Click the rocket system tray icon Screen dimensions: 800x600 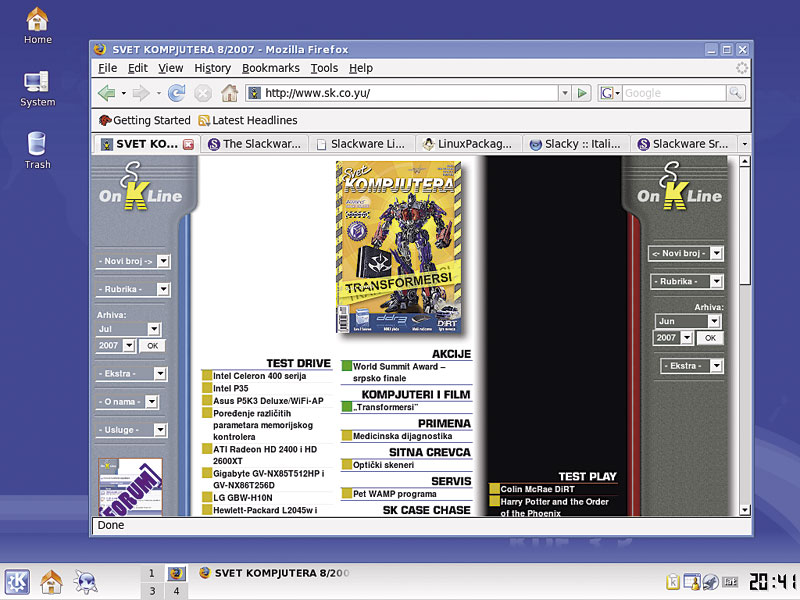pyautogui.click(x=711, y=582)
